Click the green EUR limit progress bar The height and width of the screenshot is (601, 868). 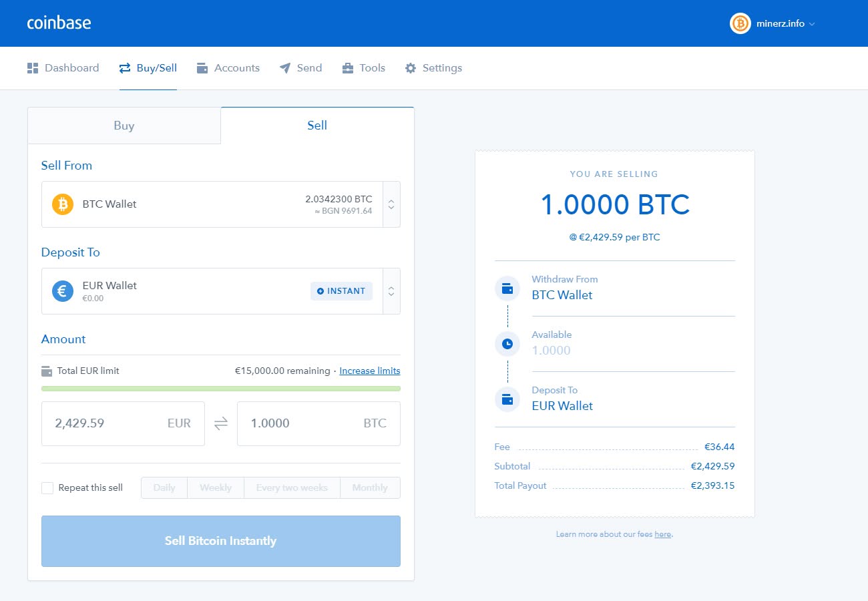pyautogui.click(x=221, y=388)
